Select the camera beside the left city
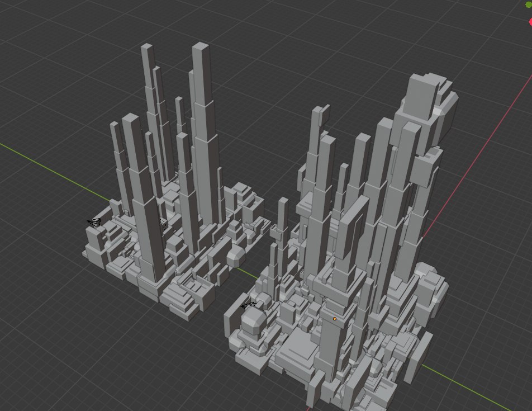This screenshot has width=532, height=411. [x=94, y=223]
